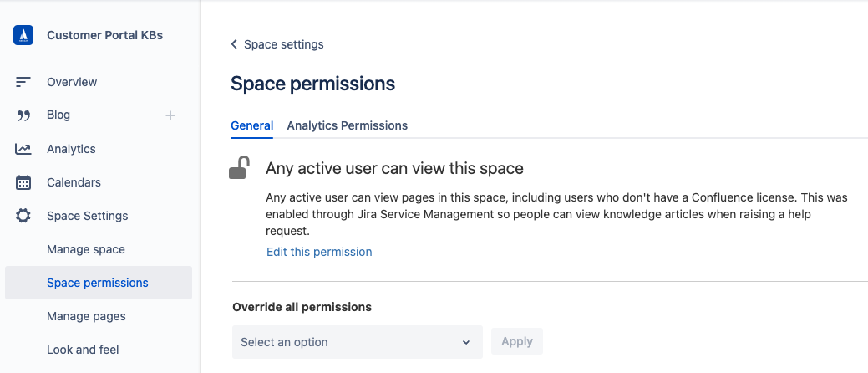Click the Space Settings gear icon
The width and height of the screenshot is (868, 373).
23,216
